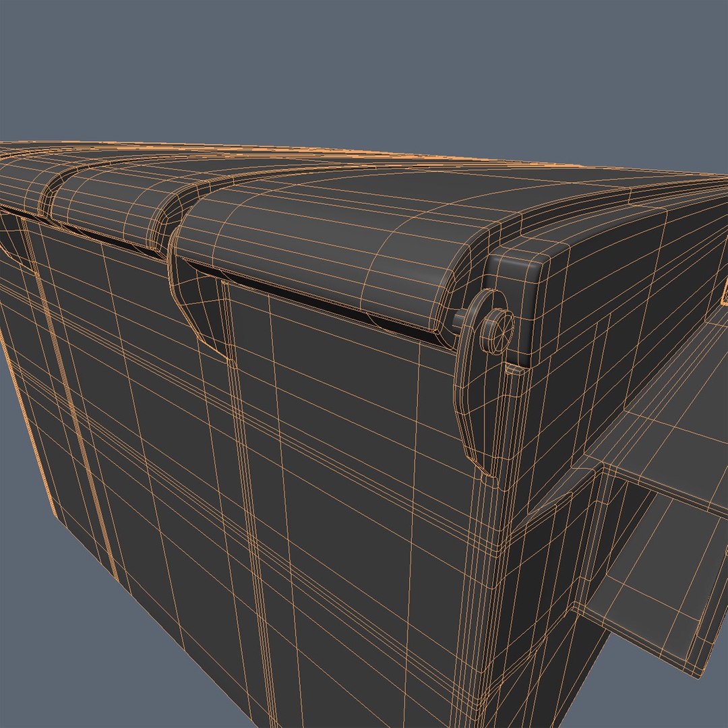Click the round hinge pin on the model
This screenshot has width=728, height=728.
tap(496, 331)
